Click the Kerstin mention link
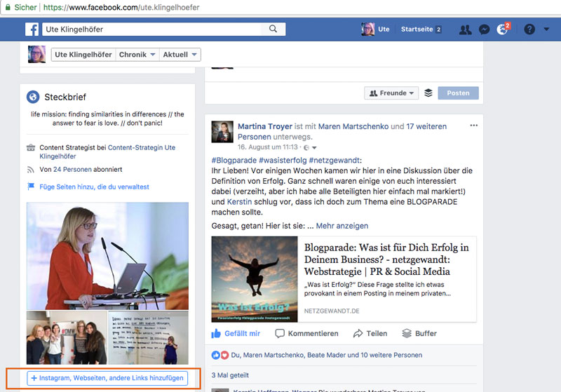561x392 pixels. click(x=239, y=202)
